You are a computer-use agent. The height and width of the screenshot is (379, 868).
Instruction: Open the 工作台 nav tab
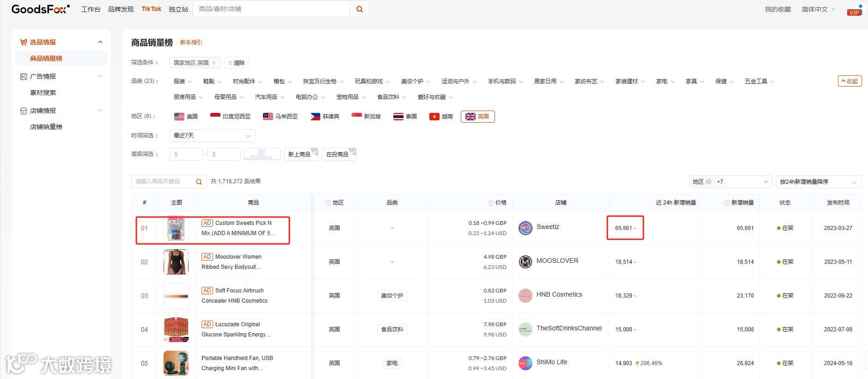[91, 9]
